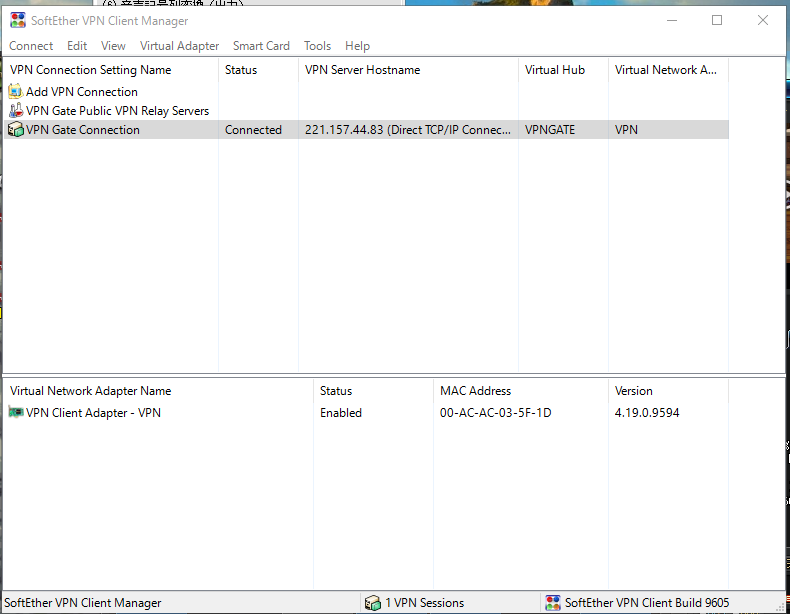Viewport: 790px width, 614px height.
Task: Sort by MAC Address column header
Action: pos(521,391)
